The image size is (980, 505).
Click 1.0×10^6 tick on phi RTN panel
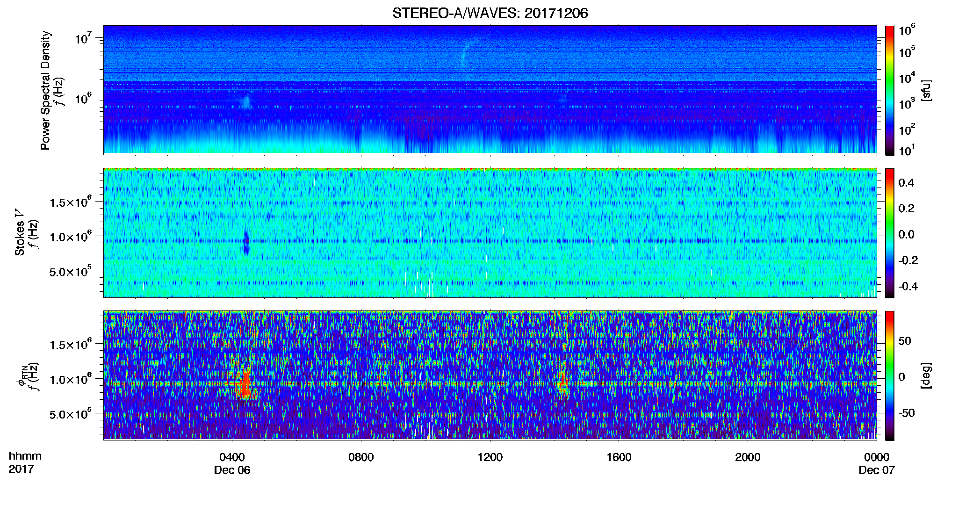[71, 379]
